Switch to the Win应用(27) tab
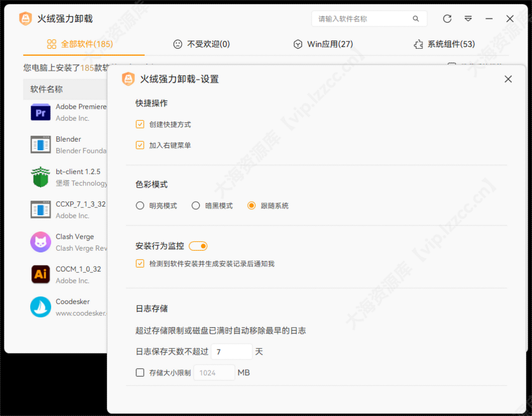532x416 pixels. tap(323, 44)
